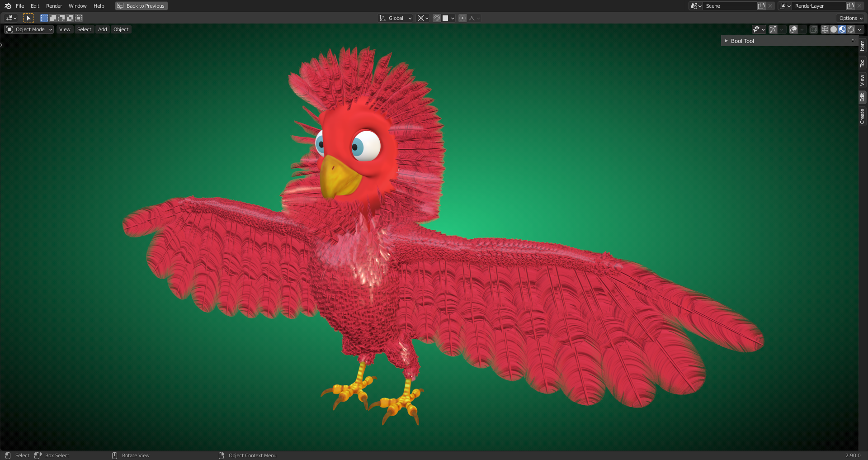Toggle proportional editing

(462, 18)
